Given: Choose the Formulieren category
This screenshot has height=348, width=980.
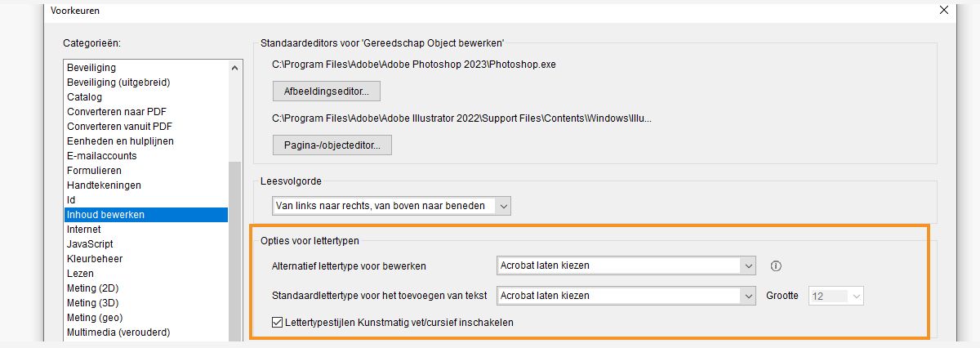Looking at the screenshot, I should pyautogui.click(x=94, y=171).
